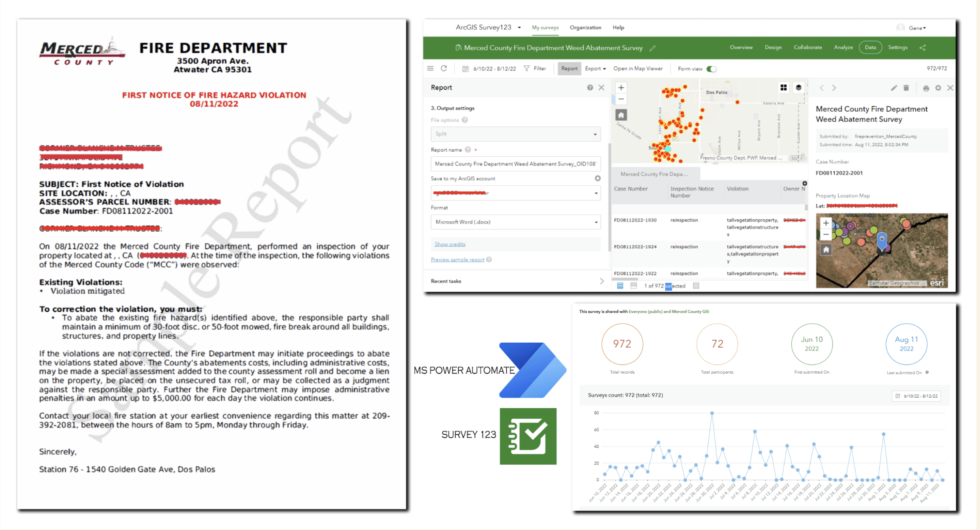Show info for Last submitted On
The height and width of the screenshot is (530, 980).
[927, 372]
